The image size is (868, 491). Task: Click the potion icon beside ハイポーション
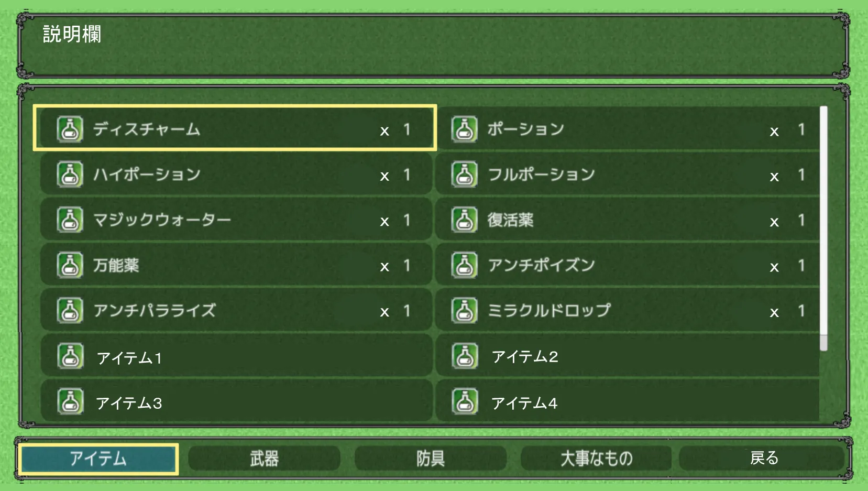click(x=70, y=174)
